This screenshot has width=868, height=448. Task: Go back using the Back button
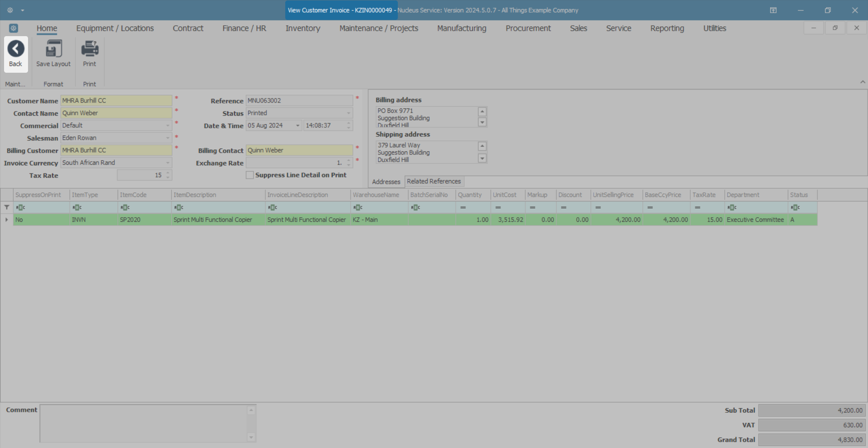[x=16, y=54]
